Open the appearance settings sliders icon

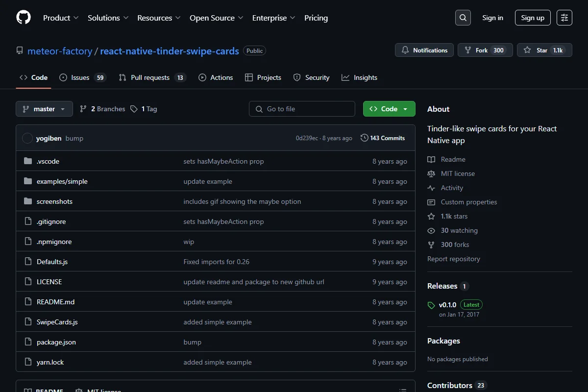click(564, 18)
